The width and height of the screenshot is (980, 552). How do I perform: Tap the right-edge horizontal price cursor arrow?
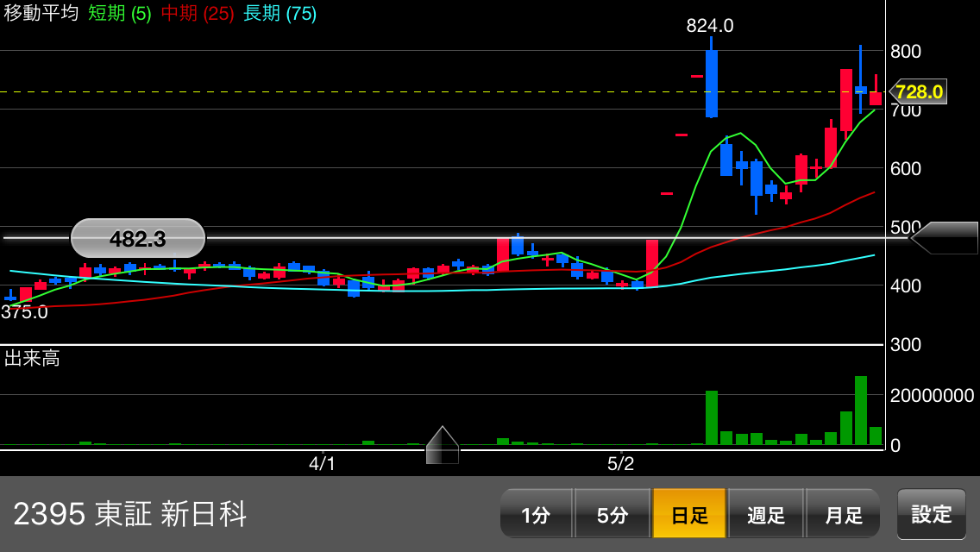pyautogui.click(x=945, y=238)
